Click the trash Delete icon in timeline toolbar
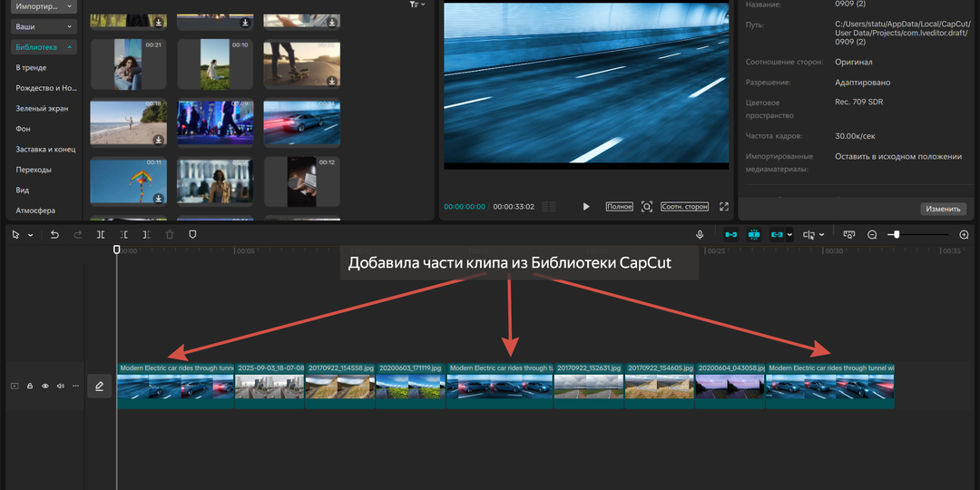Screen dimensions: 980x490 click(x=170, y=235)
